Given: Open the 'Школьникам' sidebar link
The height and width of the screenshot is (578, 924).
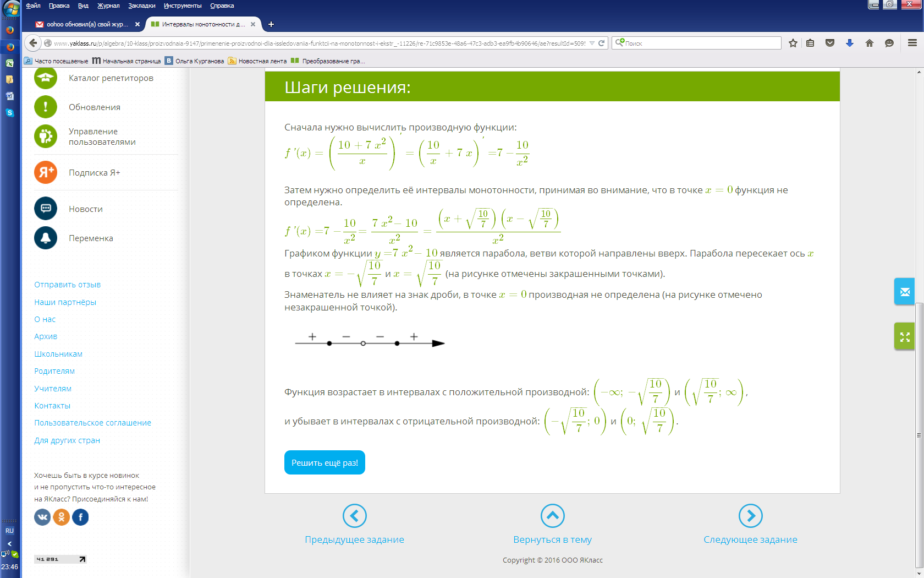Looking at the screenshot, I should click(58, 354).
